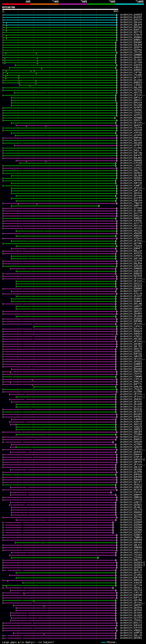146x644 pixels.
Task: Click UniRef100_B9NHS7 label
Action: click(131, 40)
